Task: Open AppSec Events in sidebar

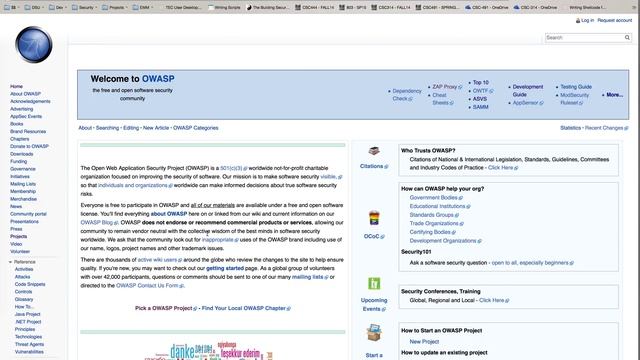Action: [26, 116]
